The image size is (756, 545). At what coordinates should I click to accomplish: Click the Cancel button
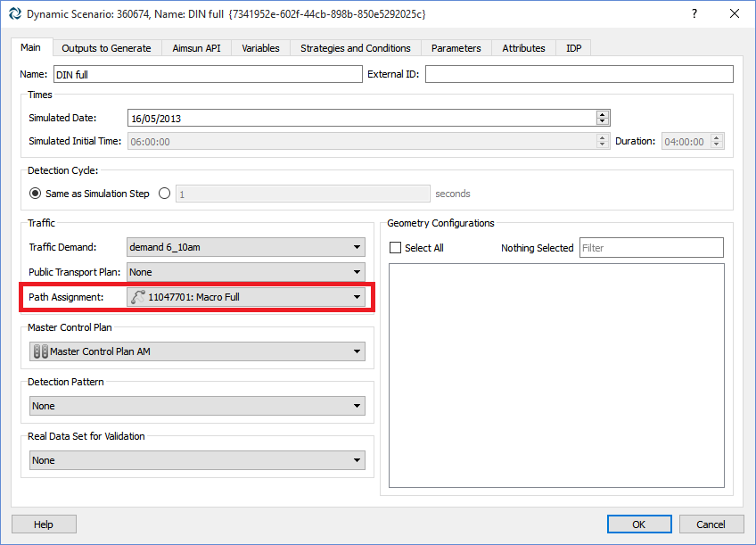(x=711, y=524)
